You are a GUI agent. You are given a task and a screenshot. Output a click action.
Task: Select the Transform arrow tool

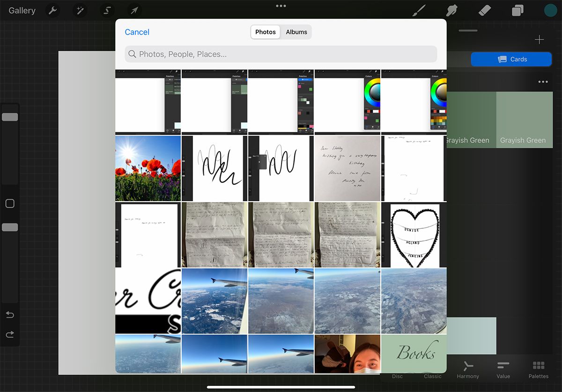point(134,10)
